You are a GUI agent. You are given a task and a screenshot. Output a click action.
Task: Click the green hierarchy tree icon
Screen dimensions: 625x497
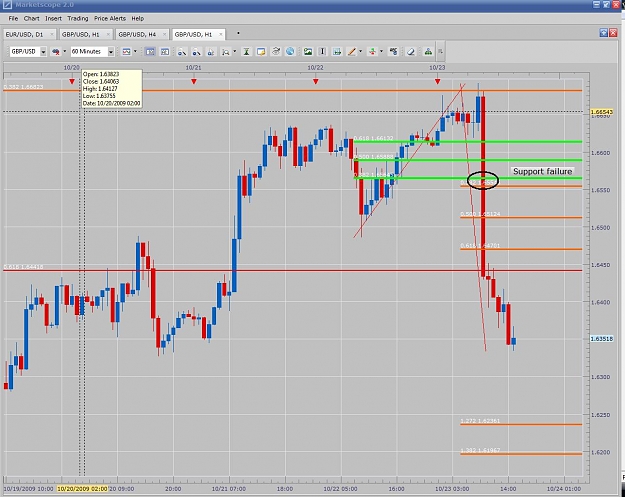428,51
